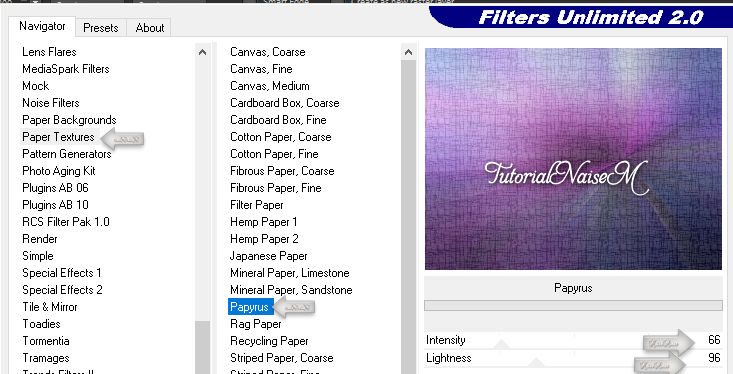Select the Toadies category
This screenshot has height=374, width=733.
[41, 324]
